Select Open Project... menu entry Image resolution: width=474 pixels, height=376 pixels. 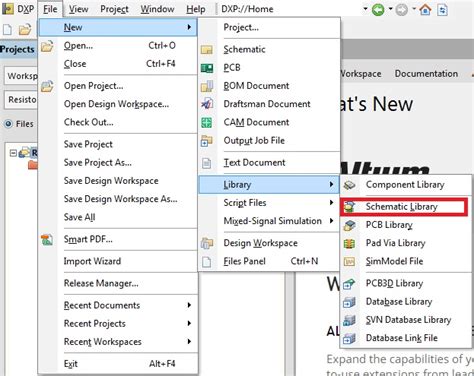pyautogui.click(x=118, y=86)
